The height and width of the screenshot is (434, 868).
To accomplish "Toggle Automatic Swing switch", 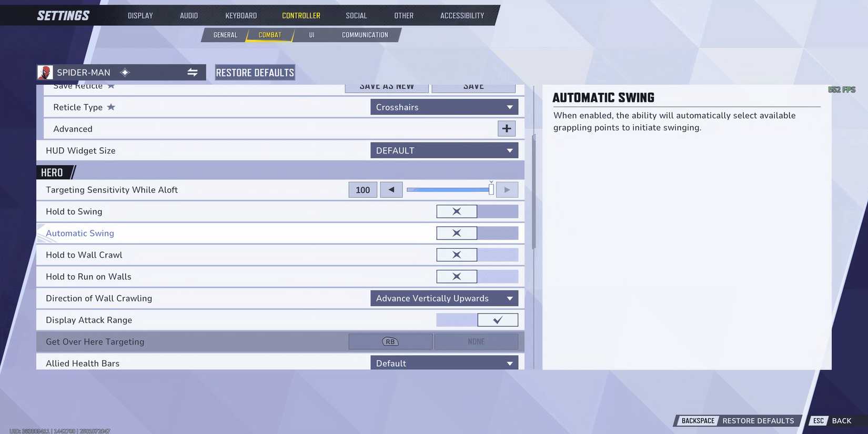I will pos(477,233).
